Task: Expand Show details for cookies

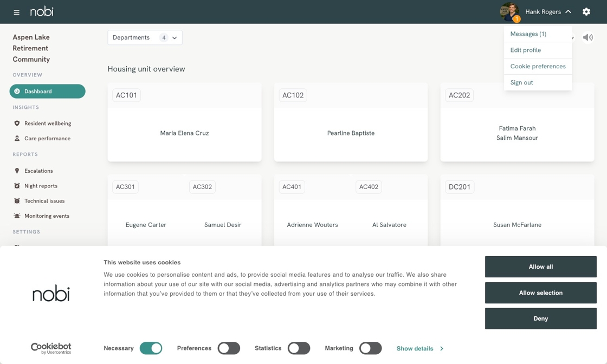Action: tap(420, 348)
